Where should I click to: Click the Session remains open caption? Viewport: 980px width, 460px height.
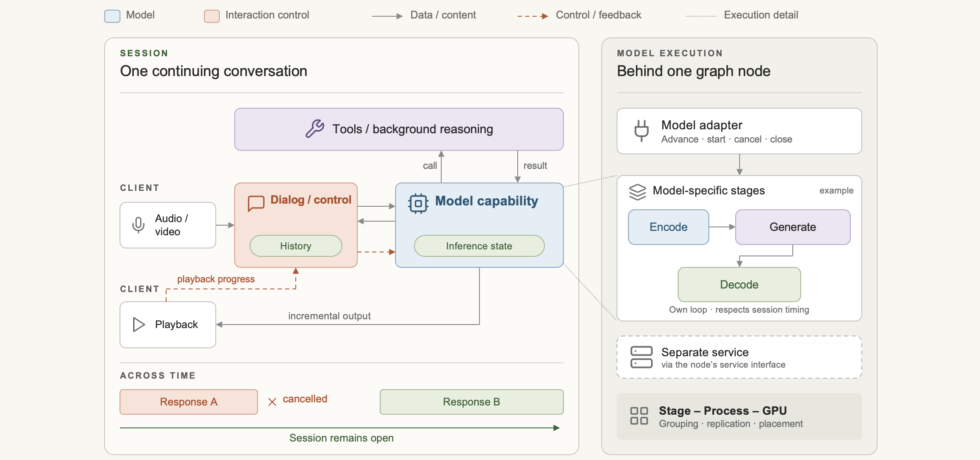[341, 438]
